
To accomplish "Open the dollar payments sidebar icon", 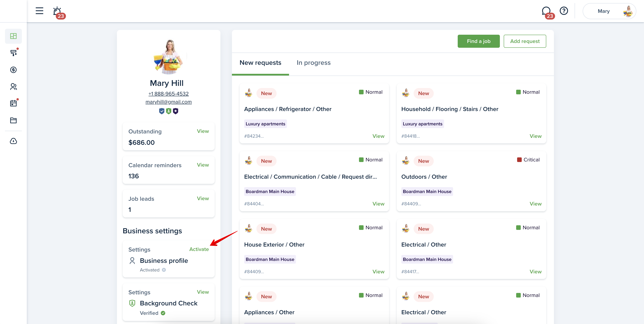I will [x=13, y=70].
